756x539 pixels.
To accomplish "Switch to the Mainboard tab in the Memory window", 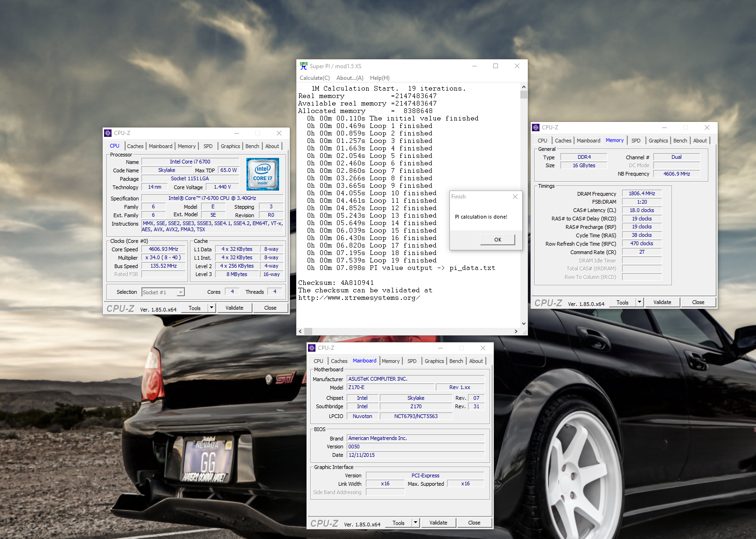I will [588, 141].
